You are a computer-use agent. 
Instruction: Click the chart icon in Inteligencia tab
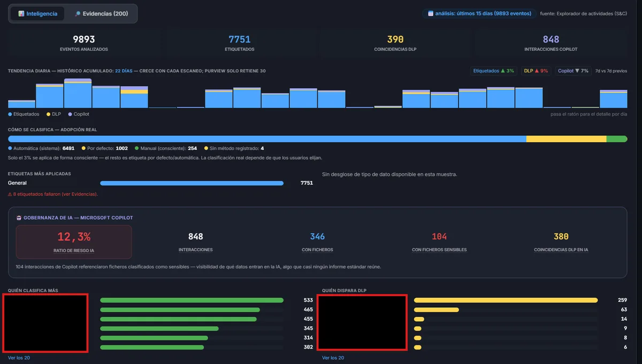pyautogui.click(x=21, y=14)
